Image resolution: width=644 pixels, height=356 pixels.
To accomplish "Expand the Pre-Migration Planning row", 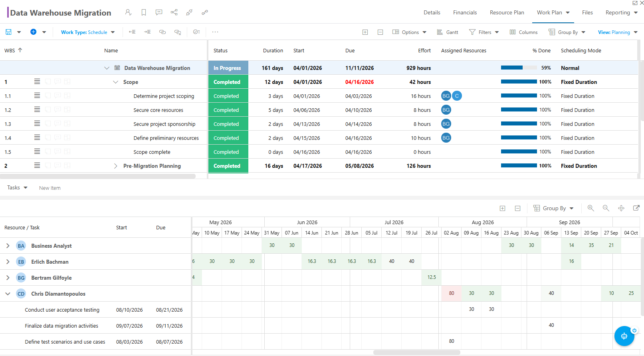I will click(116, 166).
